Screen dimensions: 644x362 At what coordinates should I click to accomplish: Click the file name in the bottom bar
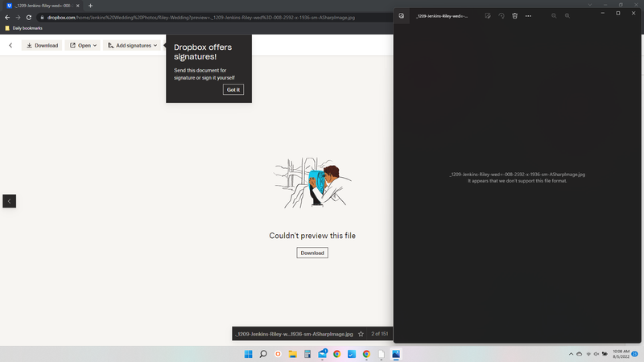click(294, 334)
